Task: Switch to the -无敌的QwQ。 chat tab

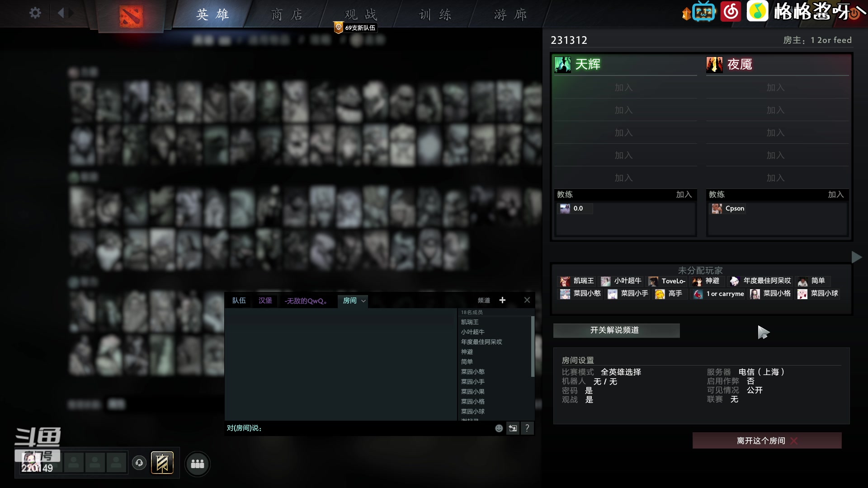Action: point(306,300)
